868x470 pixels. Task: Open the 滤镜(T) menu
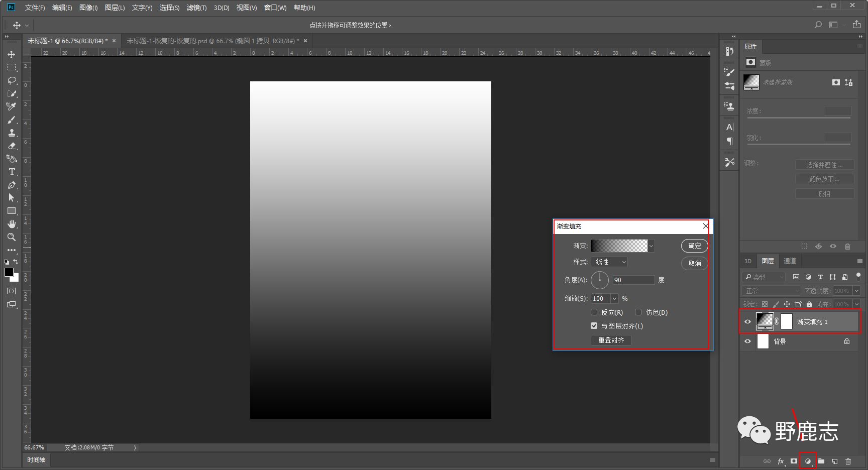(x=196, y=8)
